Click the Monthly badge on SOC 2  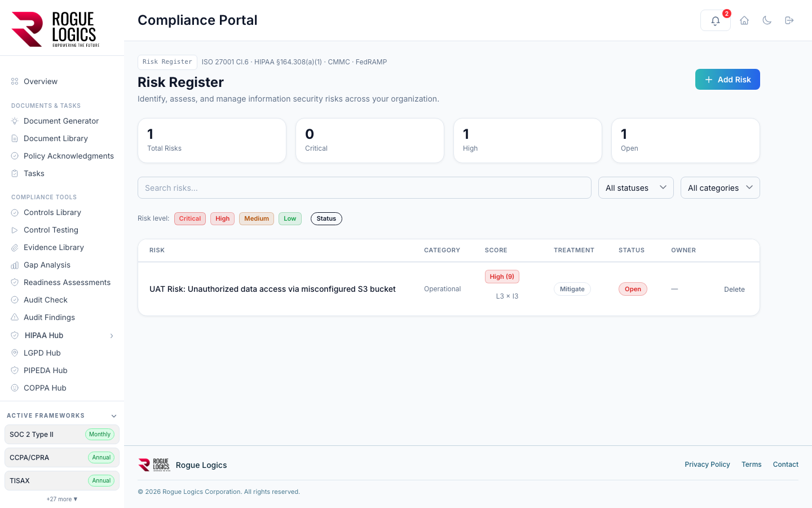[x=100, y=435]
